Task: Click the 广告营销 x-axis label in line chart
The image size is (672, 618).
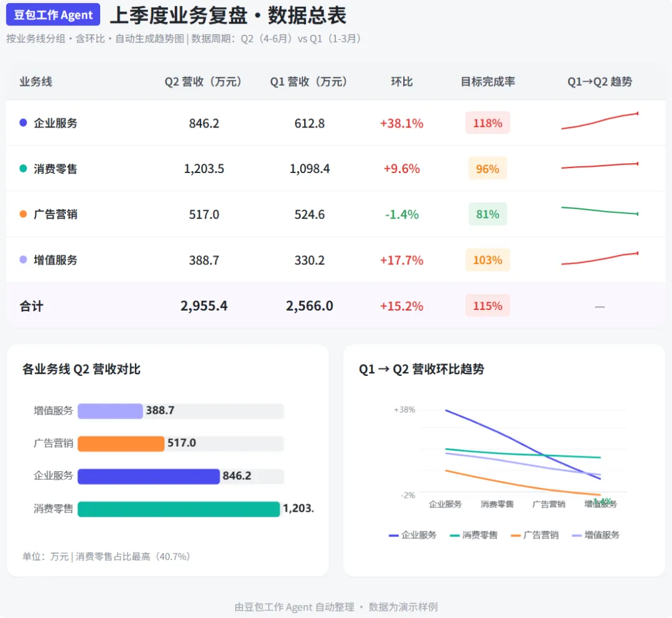Action: pos(549,504)
